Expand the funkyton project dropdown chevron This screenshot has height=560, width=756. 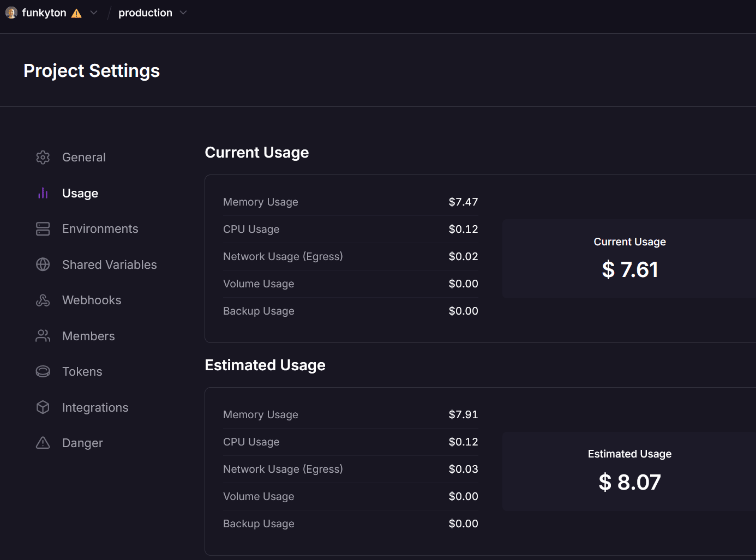point(94,13)
